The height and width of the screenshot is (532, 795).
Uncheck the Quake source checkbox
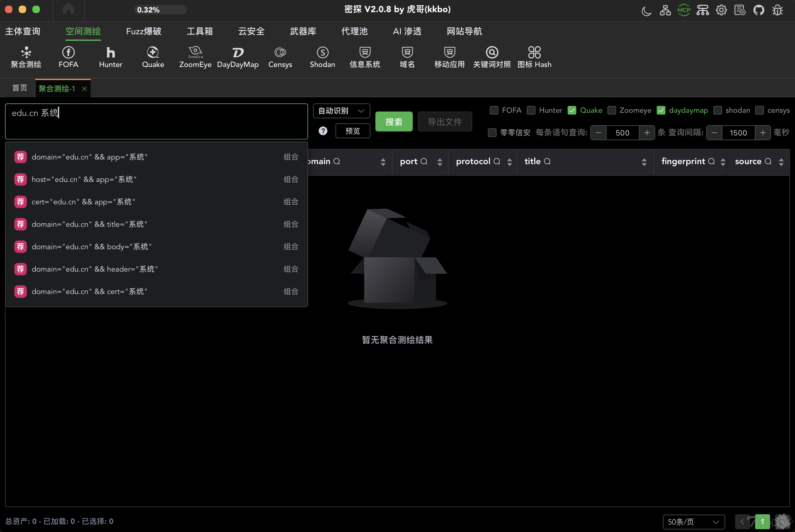click(x=572, y=110)
